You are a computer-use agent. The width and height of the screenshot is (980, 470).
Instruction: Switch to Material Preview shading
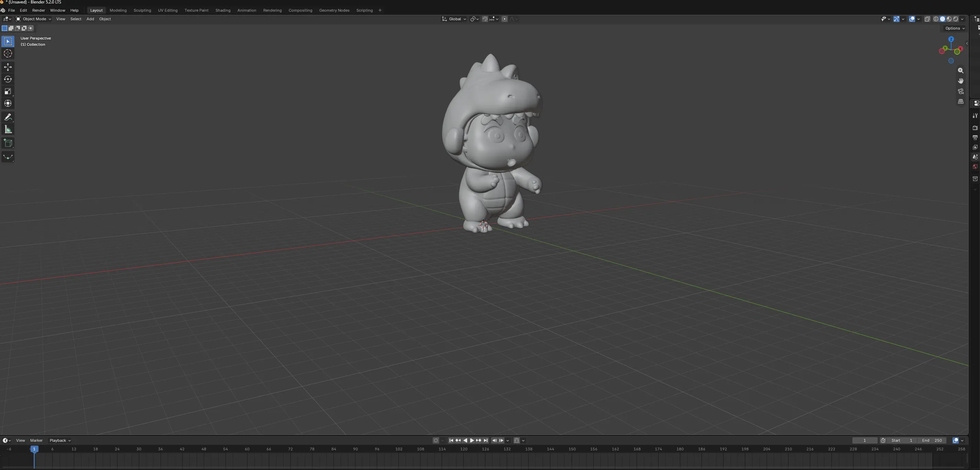tap(949, 19)
